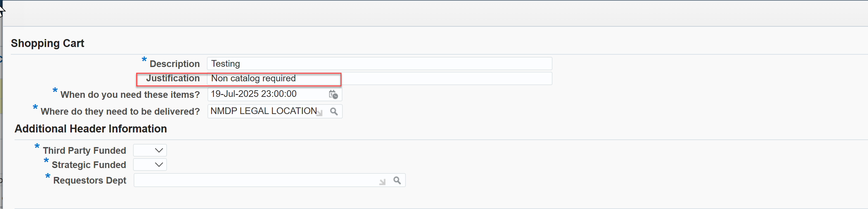Open the Strategic Funded dropdown
The height and width of the screenshot is (209, 868).
coord(150,165)
